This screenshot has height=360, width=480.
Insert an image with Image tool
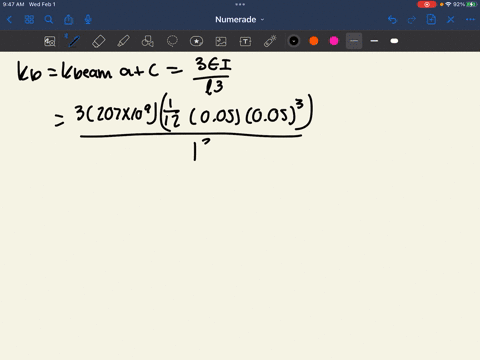point(221,41)
